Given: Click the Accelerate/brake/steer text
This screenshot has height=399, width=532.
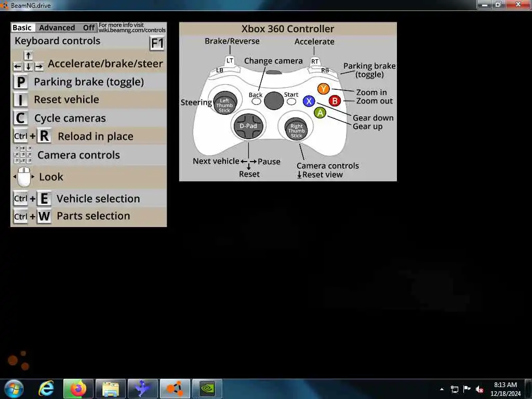Looking at the screenshot, I should pyautogui.click(x=105, y=64).
